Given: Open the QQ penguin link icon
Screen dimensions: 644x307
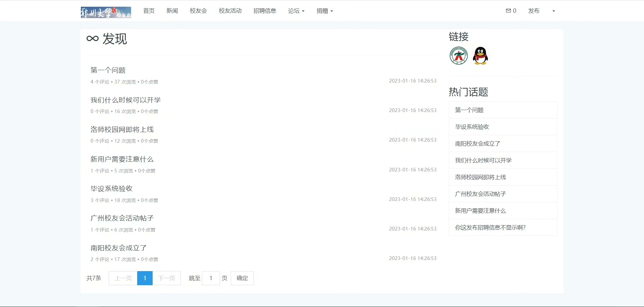Looking at the screenshot, I should click(480, 56).
